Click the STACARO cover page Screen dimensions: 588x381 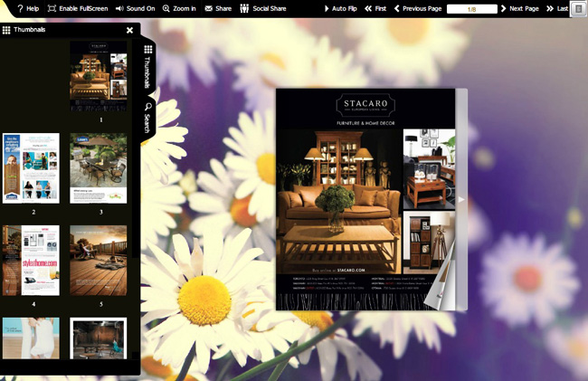click(365, 199)
